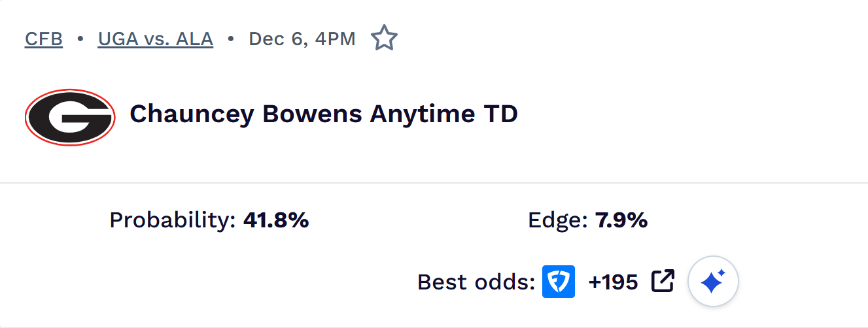Click the 7.9% edge value
868x328 pixels.
pyautogui.click(x=621, y=221)
